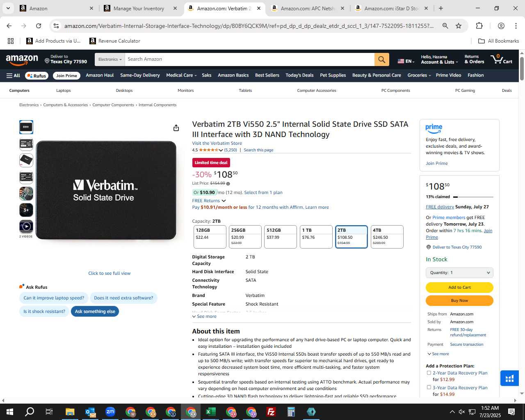Image resolution: width=525 pixels, height=420 pixels.
Task: Click the Buy Now button
Action: click(459, 301)
